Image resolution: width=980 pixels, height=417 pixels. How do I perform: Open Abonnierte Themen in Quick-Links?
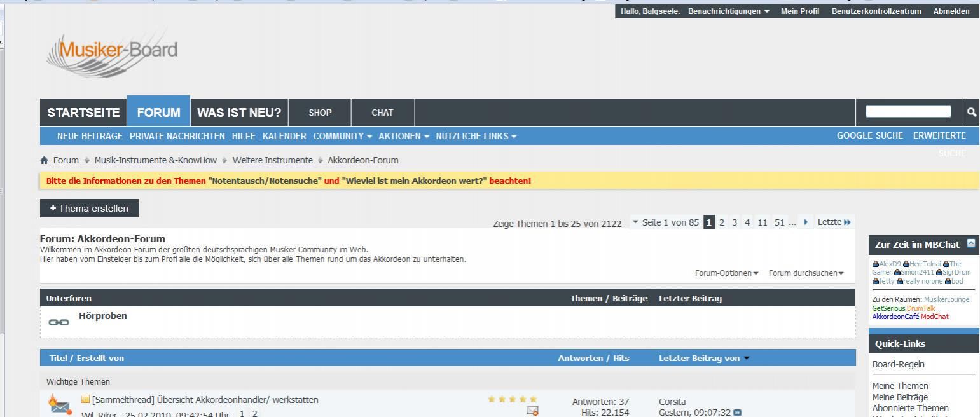911,408
